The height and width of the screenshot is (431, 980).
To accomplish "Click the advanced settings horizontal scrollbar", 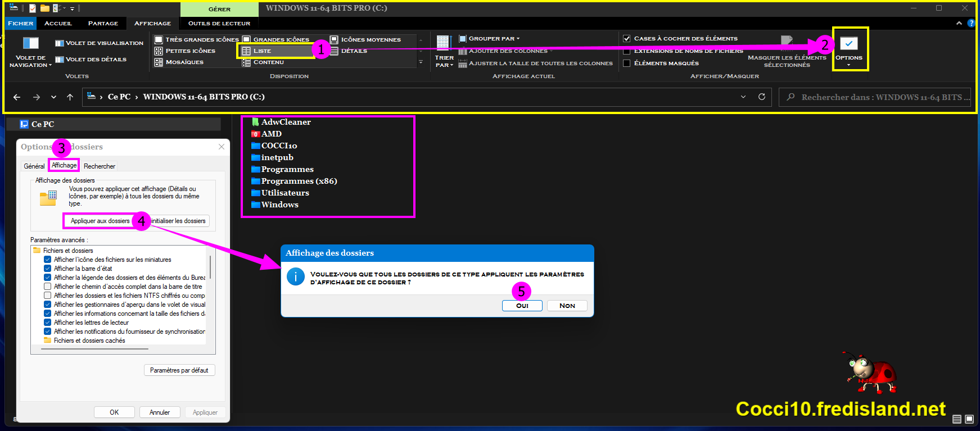I will (95, 349).
